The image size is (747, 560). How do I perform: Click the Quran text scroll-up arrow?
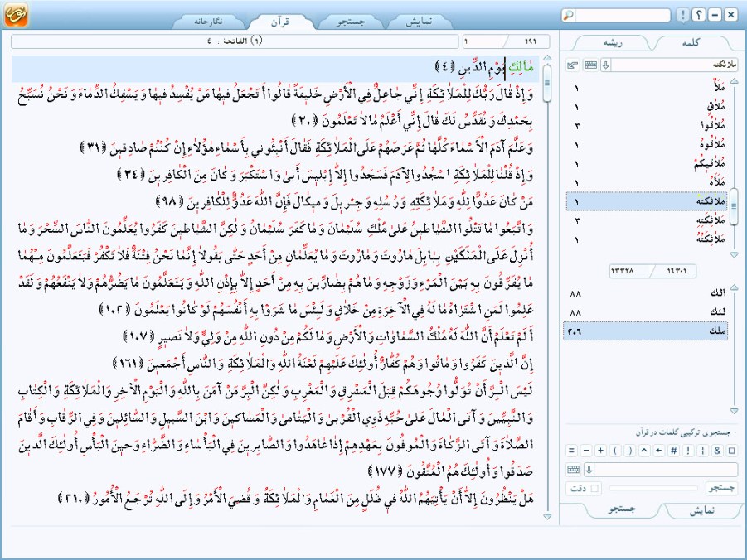[x=547, y=58]
